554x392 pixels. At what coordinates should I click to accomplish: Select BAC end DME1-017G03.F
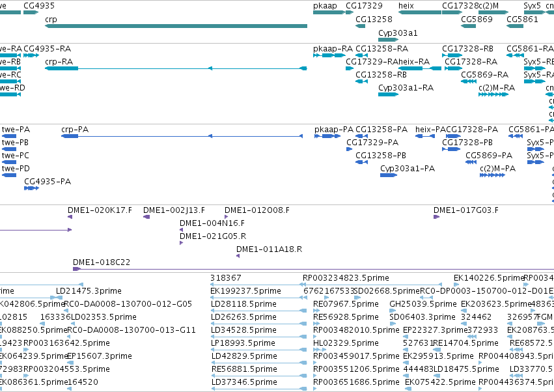[x=436, y=217]
